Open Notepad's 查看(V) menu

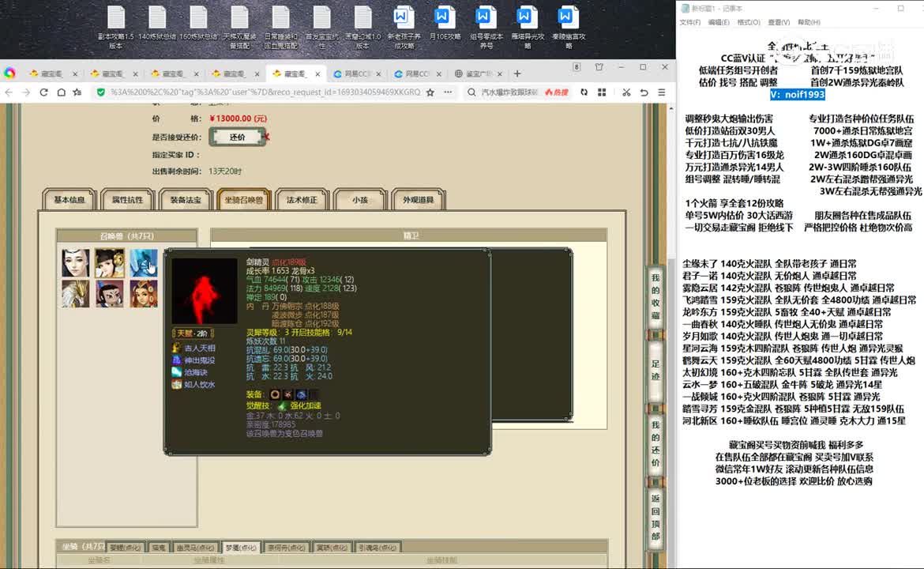tap(779, 22)
